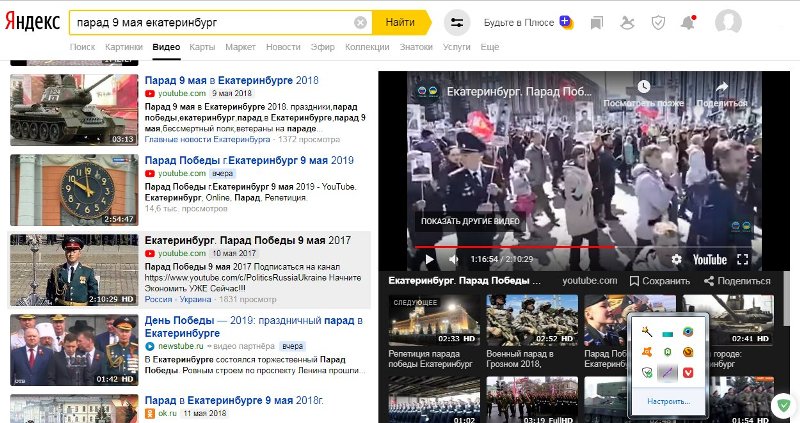Clear the search query with the X icon
Screen dimensions: 800x423
(360, 22)
